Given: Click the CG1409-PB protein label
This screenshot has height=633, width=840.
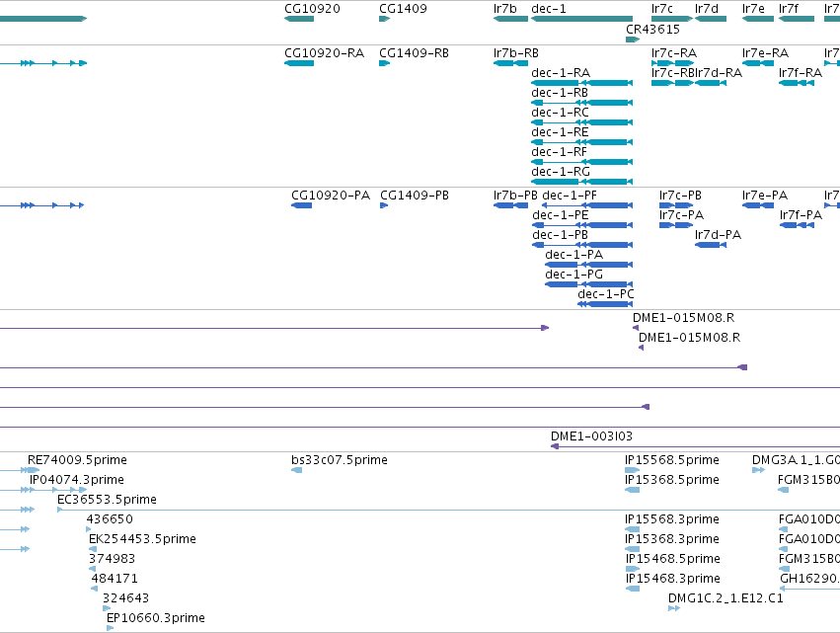Looking at the screenshot, I should click(x=415, y=196).
